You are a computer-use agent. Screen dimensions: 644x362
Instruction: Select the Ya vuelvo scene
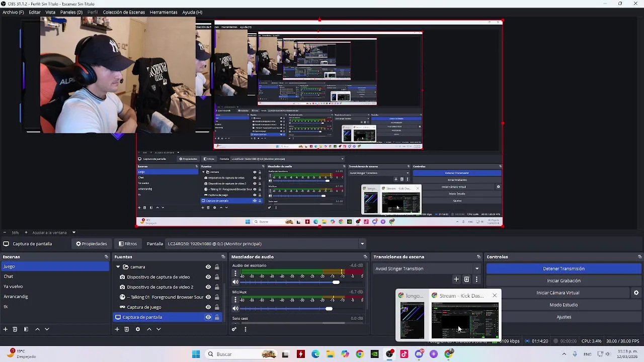(54, 287)
